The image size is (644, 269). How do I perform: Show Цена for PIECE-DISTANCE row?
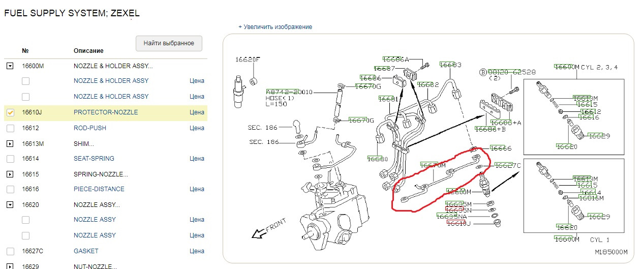[x=197, y=189]
